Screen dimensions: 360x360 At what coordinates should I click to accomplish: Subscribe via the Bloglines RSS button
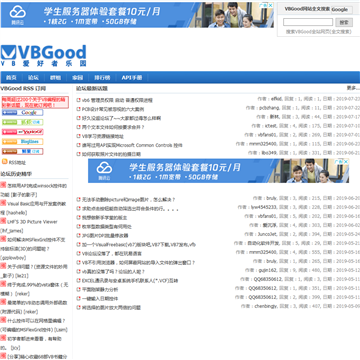(x=22, y=142)
